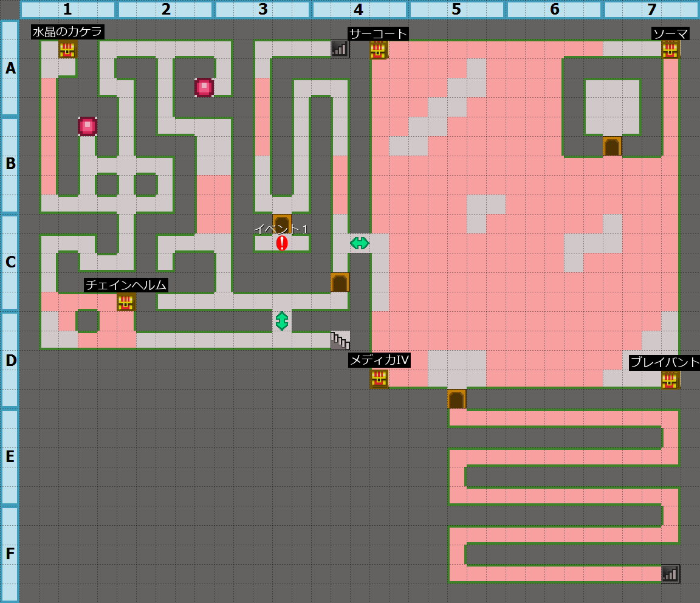Select the light staircase in row D
The width and height of the screenshot is (700, 603).
click(x=340, y=340)
